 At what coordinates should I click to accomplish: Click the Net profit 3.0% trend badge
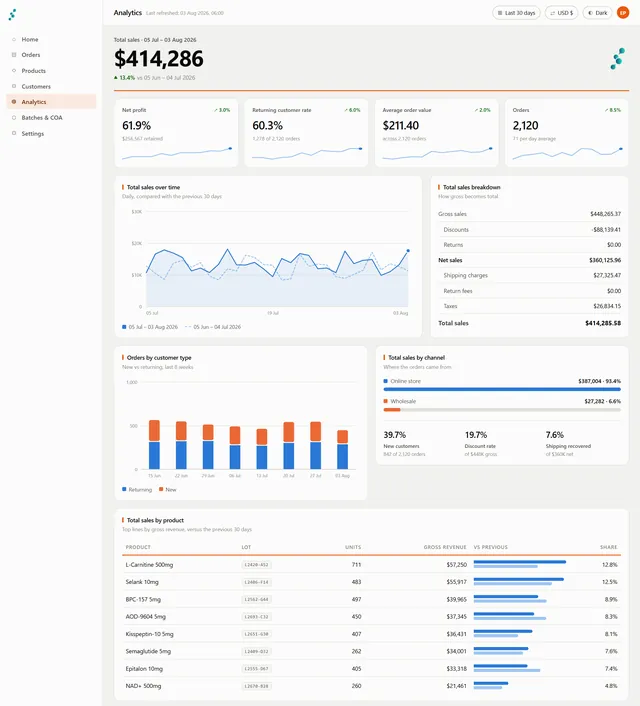pyautogui.click(x=222, y=110)
